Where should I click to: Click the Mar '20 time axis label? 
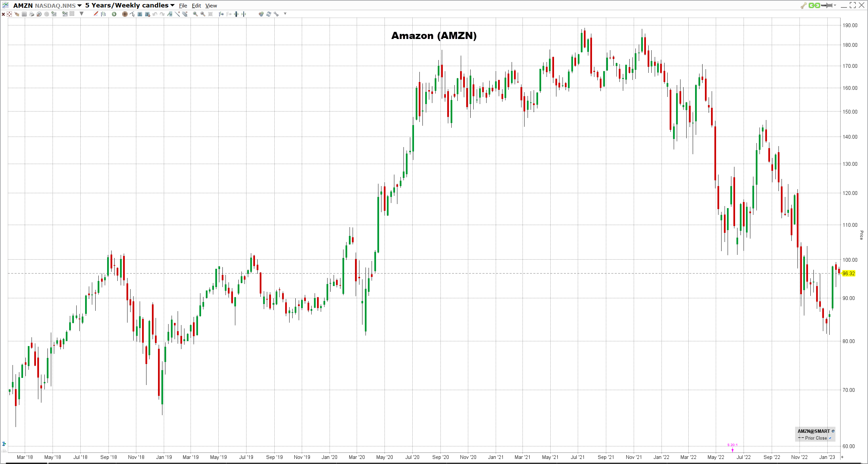[357, 457]
